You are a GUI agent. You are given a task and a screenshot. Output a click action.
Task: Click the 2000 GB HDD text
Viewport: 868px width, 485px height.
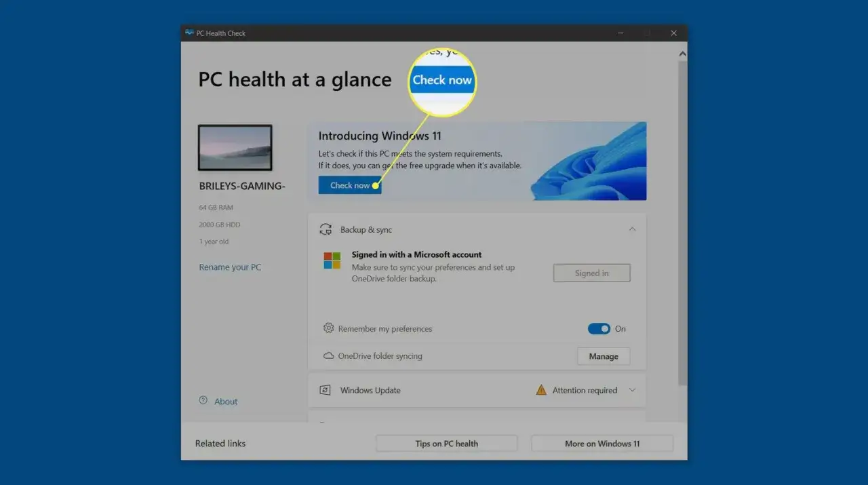[220, 225]
